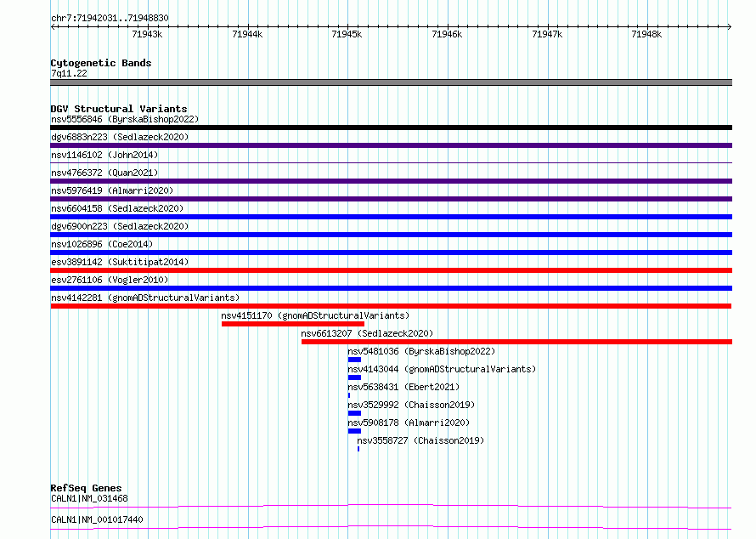This screenshot has height=539, width=756.
Task: Click the CALN1|NM_001017440 gene label
Action: [x=97, y=519]
